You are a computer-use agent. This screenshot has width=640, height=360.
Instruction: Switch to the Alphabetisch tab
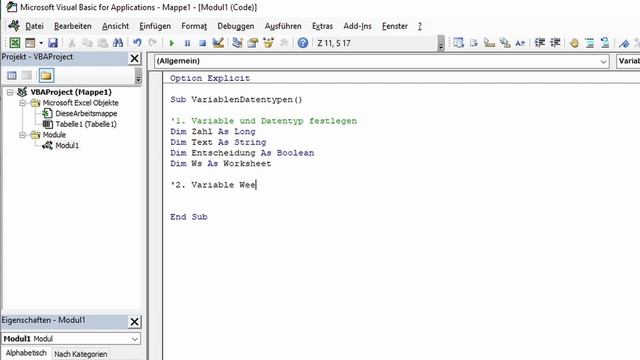(x=26, y=353)
